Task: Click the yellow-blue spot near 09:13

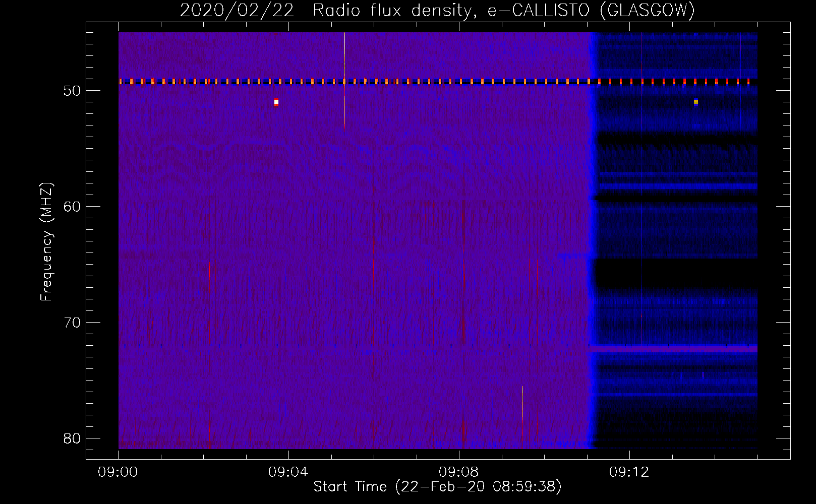Action: (696, 102)
